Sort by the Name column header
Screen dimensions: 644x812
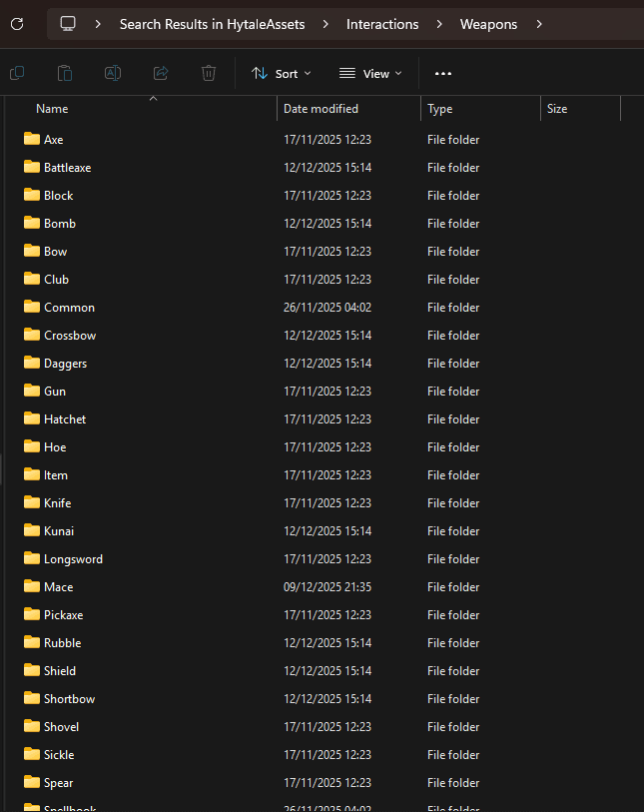52,108
